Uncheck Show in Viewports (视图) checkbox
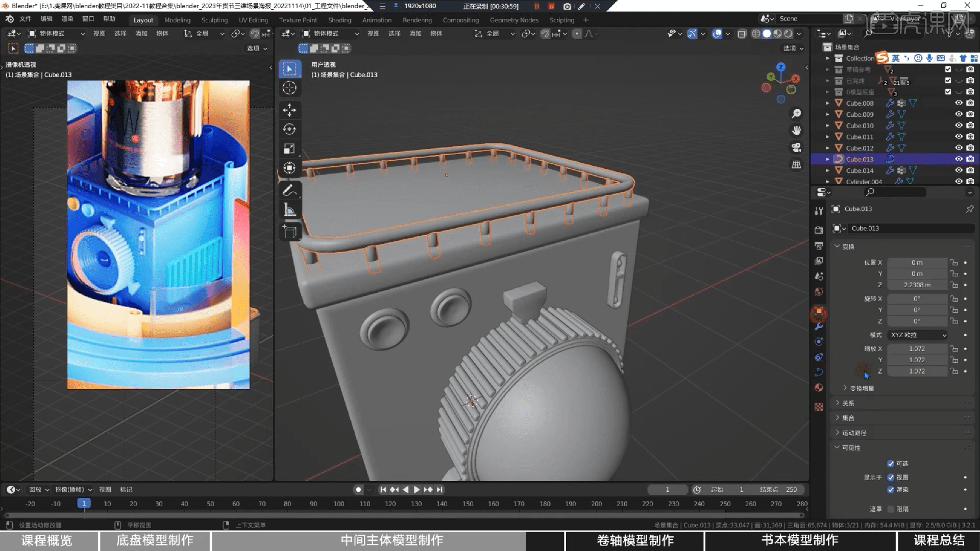This screenshot has height=551, width=980. pos(891,477)
